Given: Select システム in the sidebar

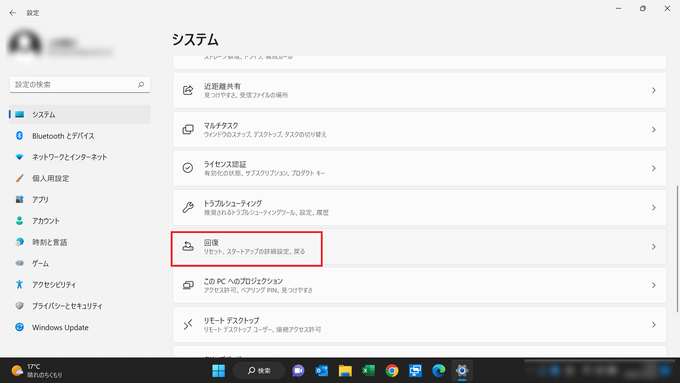Looking at the screenshot, I should (x=80, y=115).
